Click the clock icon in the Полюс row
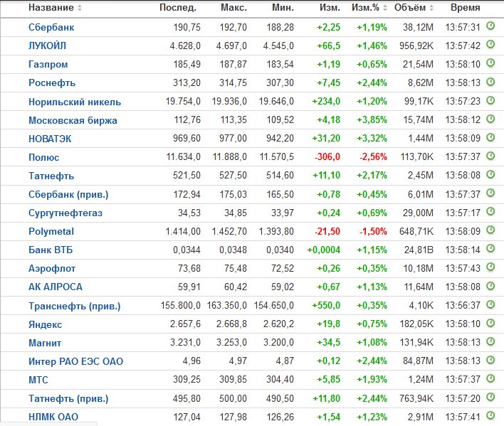Screen dimensions: 504x426 (490, 156)
